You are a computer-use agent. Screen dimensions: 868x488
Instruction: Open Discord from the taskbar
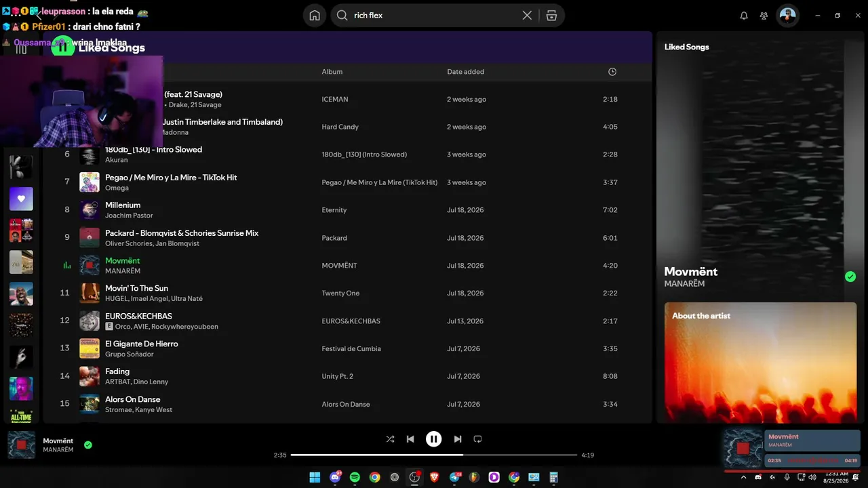pyautogui.click(x=334, y=477)
